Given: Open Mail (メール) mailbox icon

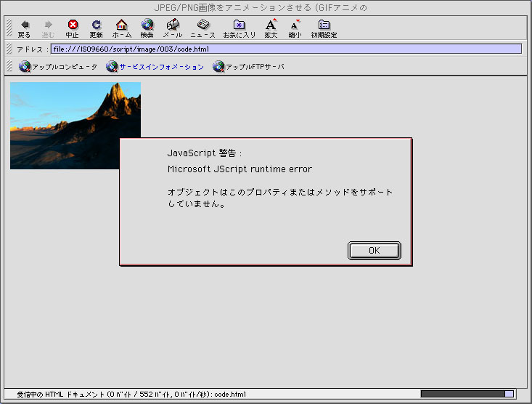Looking at the screenshot, I should pyautogui.click(x=173, y=25).
